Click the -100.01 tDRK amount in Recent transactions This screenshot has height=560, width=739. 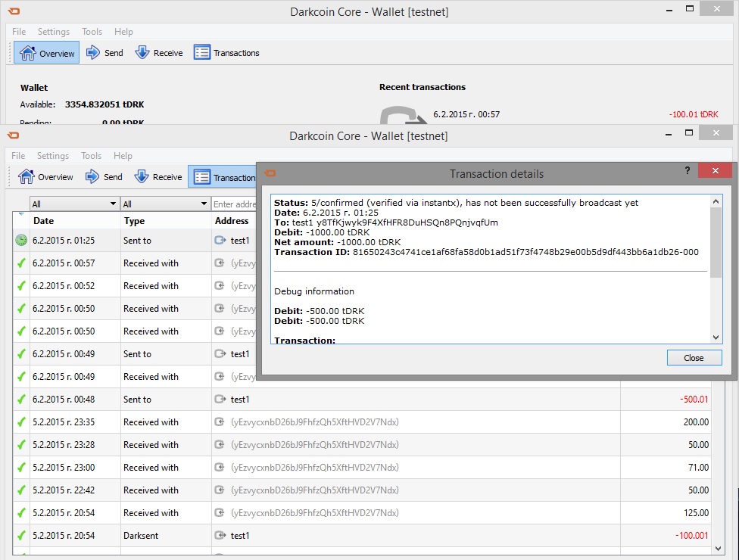694,114
